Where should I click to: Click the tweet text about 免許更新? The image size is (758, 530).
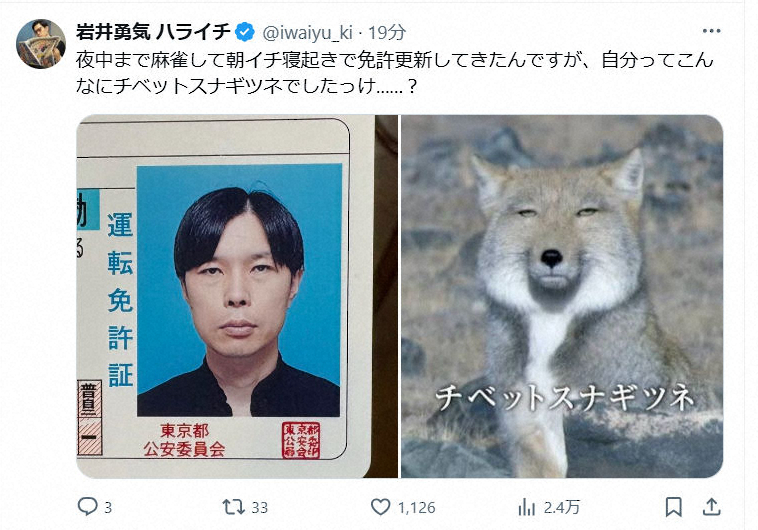394,73
